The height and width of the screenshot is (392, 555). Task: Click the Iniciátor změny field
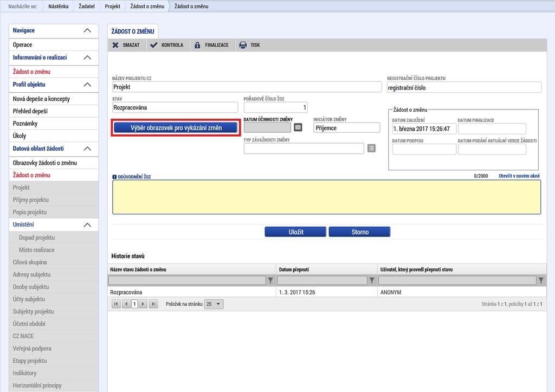click(x=346, y=128)
